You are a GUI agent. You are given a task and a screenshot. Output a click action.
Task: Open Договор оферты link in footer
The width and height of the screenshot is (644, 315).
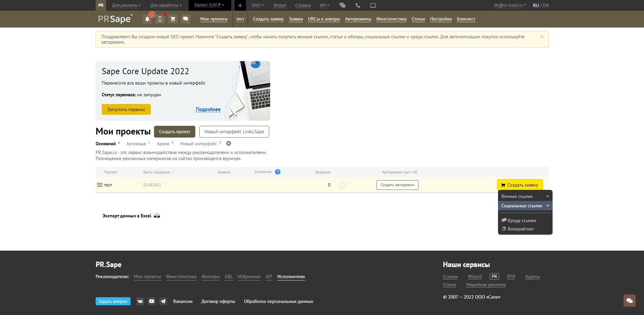pos(218,301)
